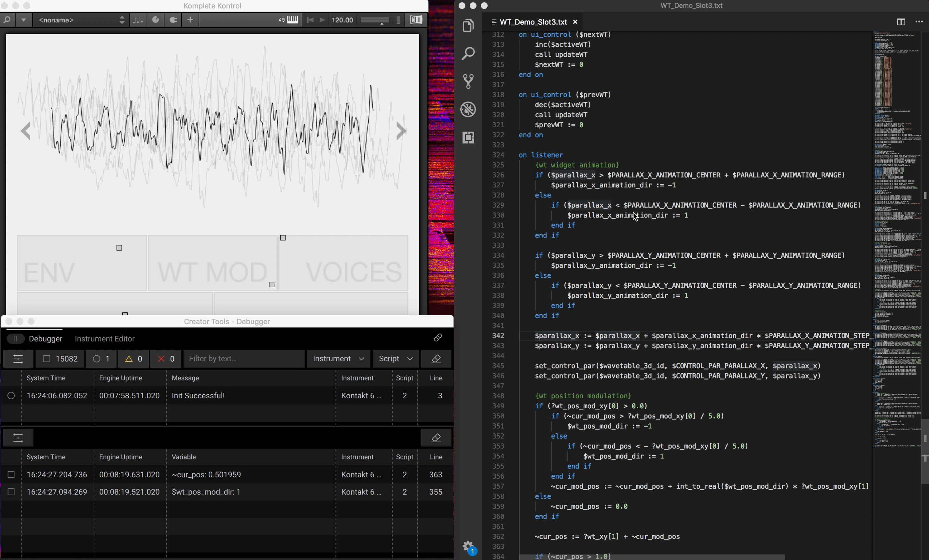Open the Source Control view in sidebar
Screen dimensions: 929x560
point(468,81)
